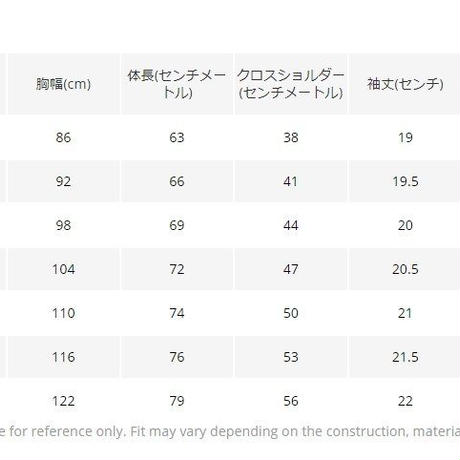Click sleeve length value 19.5
The height and width of the screenshot is (460, 460).
point(405,181)
